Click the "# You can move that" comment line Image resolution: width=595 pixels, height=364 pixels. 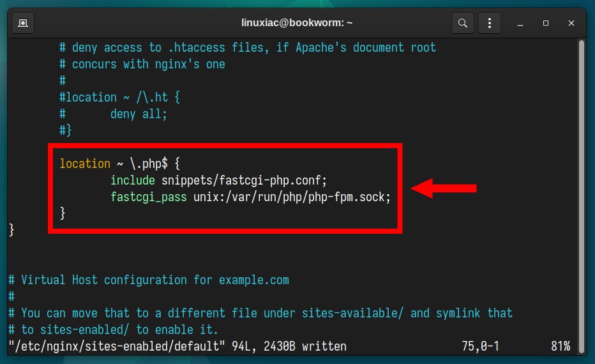coord(260,313)
